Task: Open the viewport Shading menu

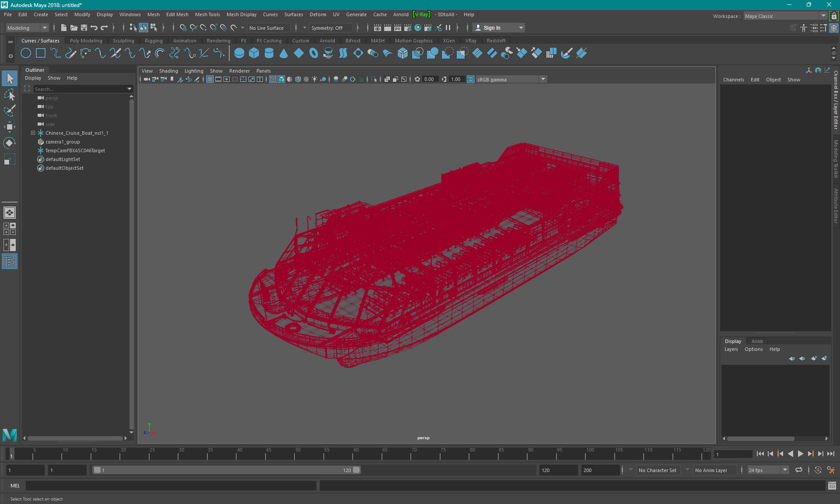Action: pyautogui.click(x=168, y=71)
